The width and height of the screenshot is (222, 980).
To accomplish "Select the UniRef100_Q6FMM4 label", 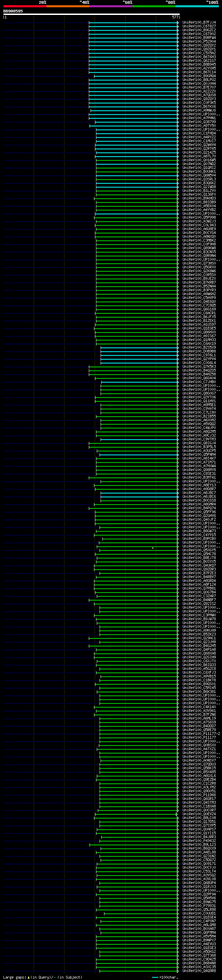I will [199, 932].
